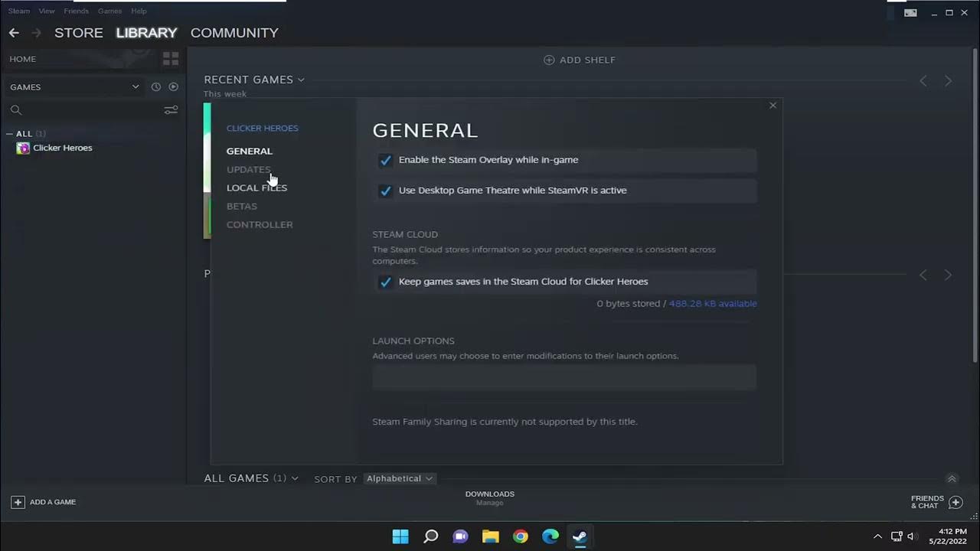Go to the LIBRARY tab
Image resolution: width=980 pixels, height=551 pixels.
pyautogui.click(x=146, y=33)
